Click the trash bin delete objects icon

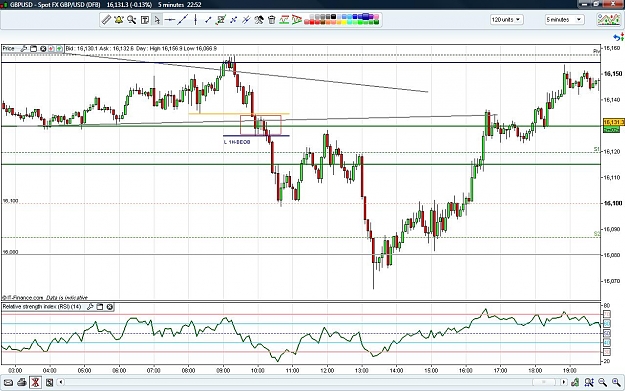(272, 20)
